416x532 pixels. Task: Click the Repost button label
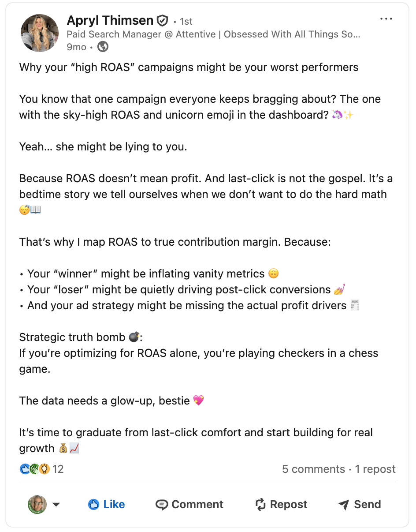click(289, 505)
